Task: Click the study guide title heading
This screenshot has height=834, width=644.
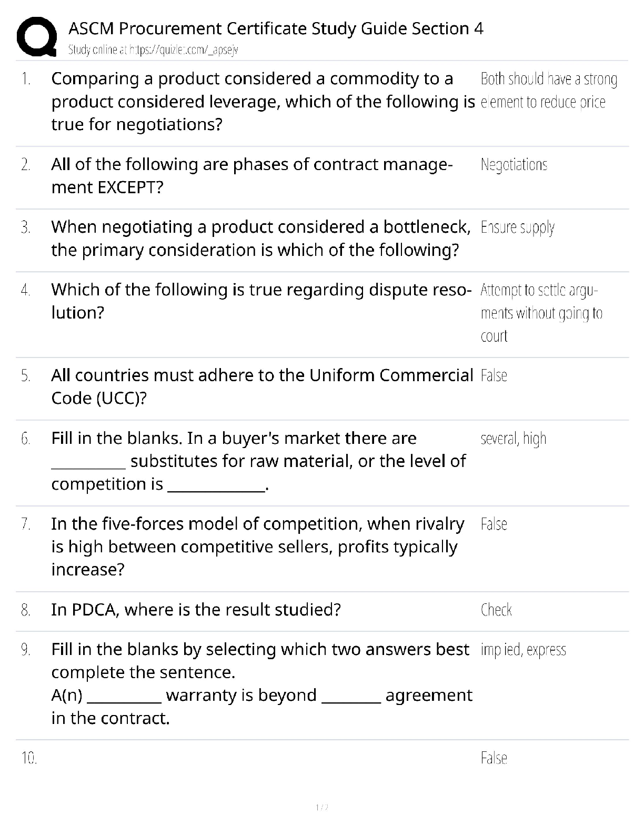Action: point(276,28)
